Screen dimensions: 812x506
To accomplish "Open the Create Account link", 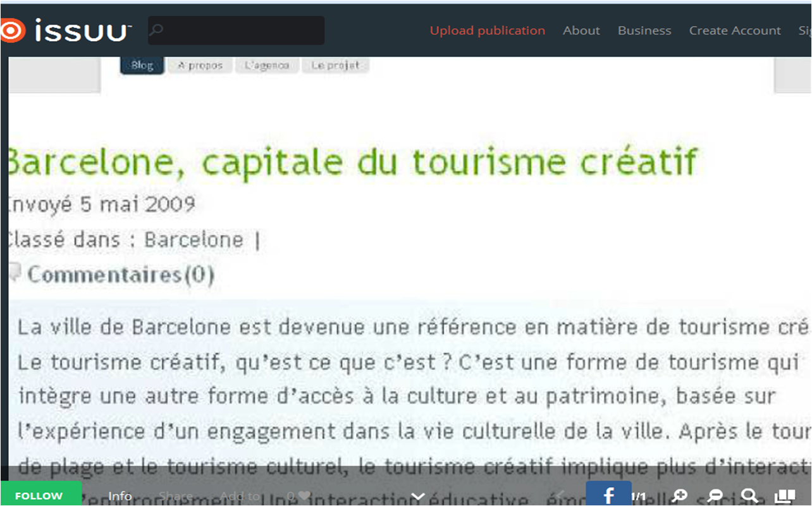I will 735,30.
